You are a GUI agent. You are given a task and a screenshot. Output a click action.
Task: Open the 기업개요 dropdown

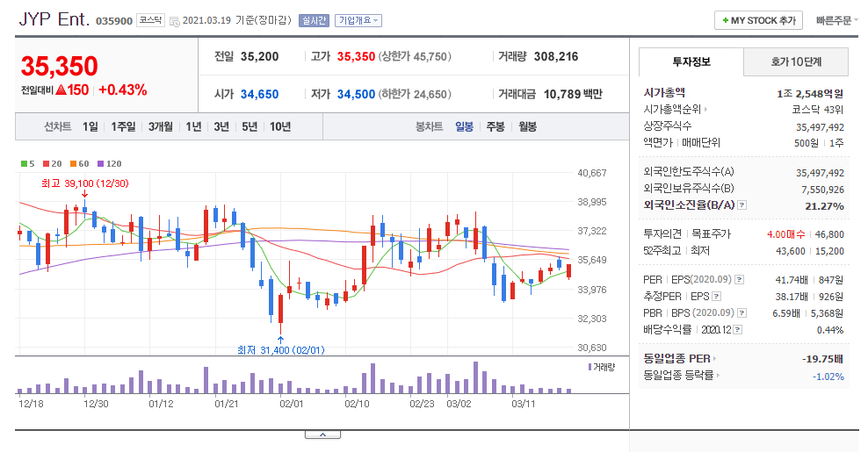358,20
